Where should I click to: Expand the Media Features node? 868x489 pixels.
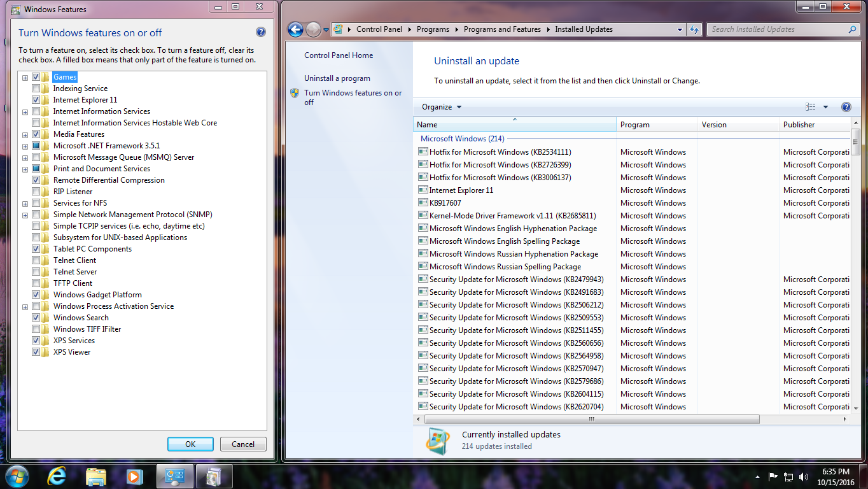[25, 135]
